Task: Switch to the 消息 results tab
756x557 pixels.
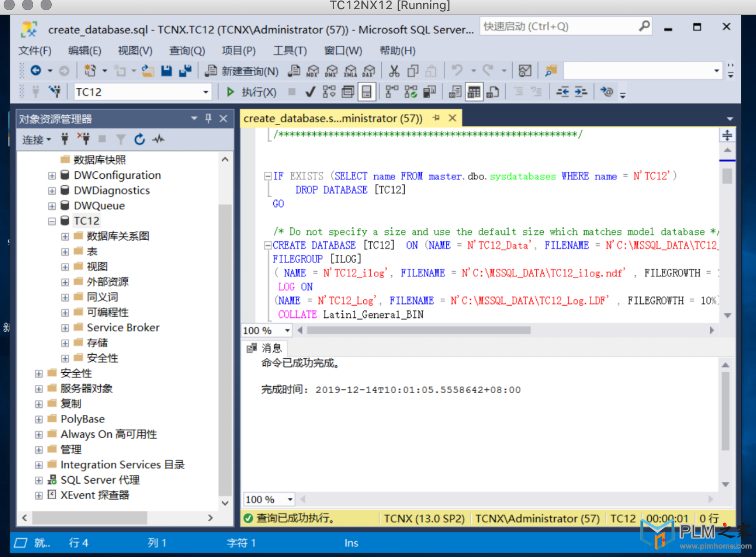Action: 265,348
